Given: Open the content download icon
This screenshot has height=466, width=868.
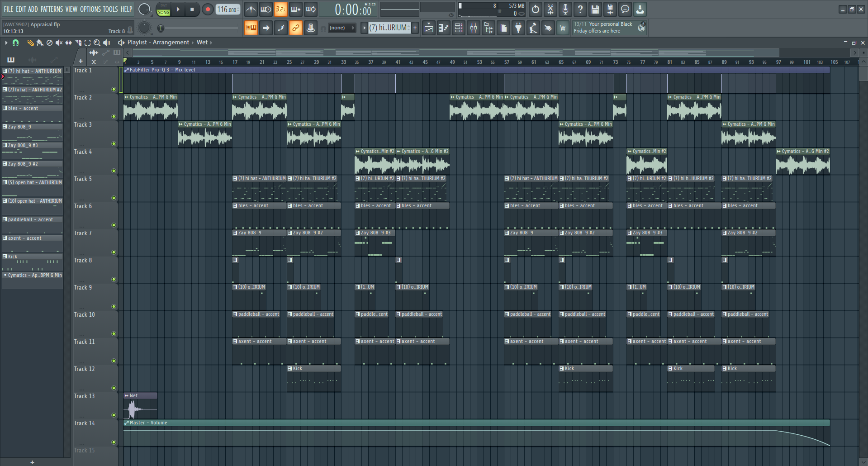Looking at the screenshot, I should point(640,9).
